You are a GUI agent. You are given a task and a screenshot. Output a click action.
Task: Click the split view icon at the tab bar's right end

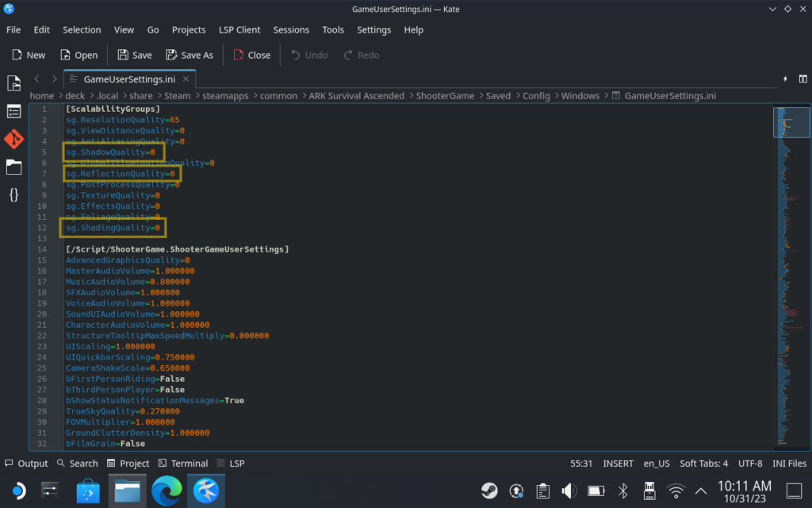click(x=802, y=79)
